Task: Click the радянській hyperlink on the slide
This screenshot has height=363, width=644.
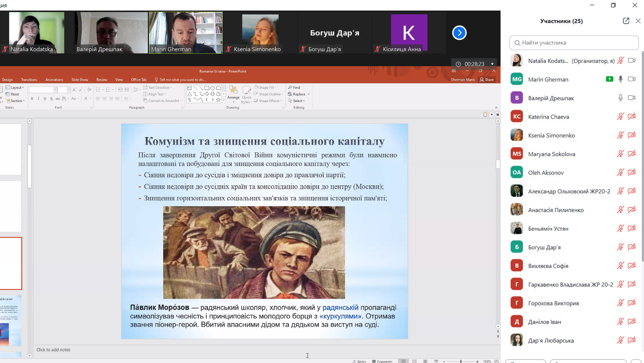Action: 340,307
